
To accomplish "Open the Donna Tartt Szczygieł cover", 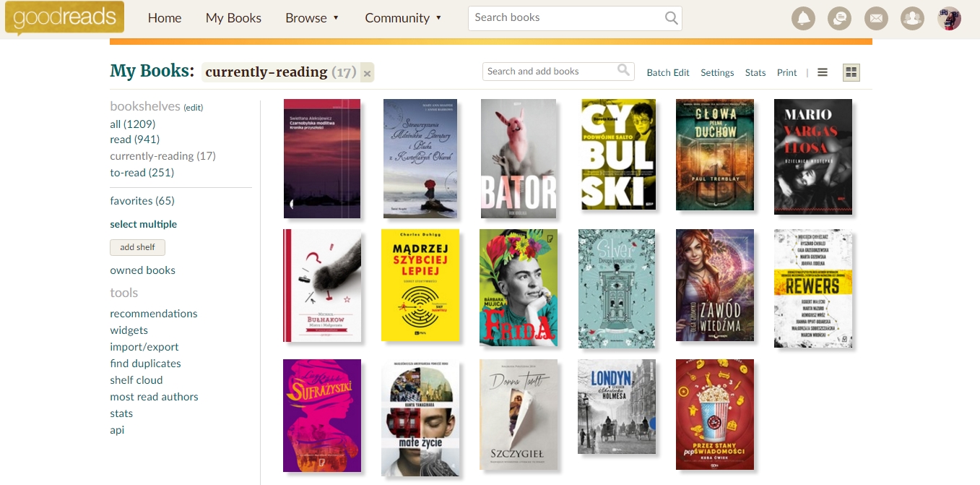I will pos(519,414).
